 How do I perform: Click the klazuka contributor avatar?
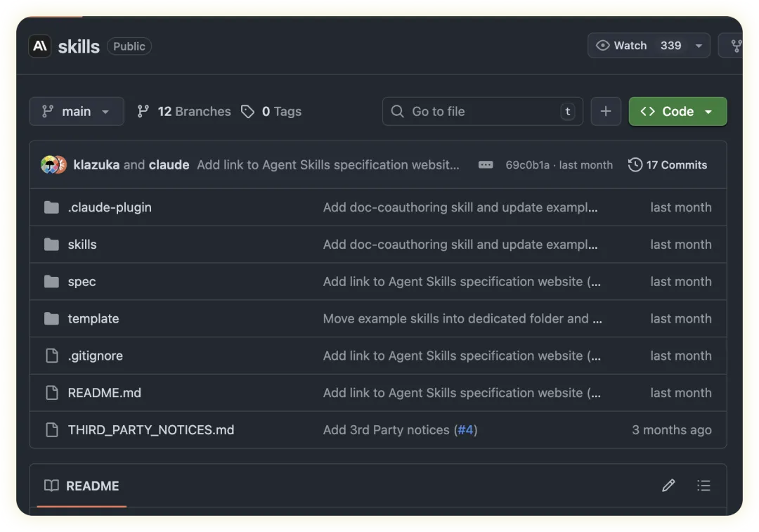(x=49, y=165)
